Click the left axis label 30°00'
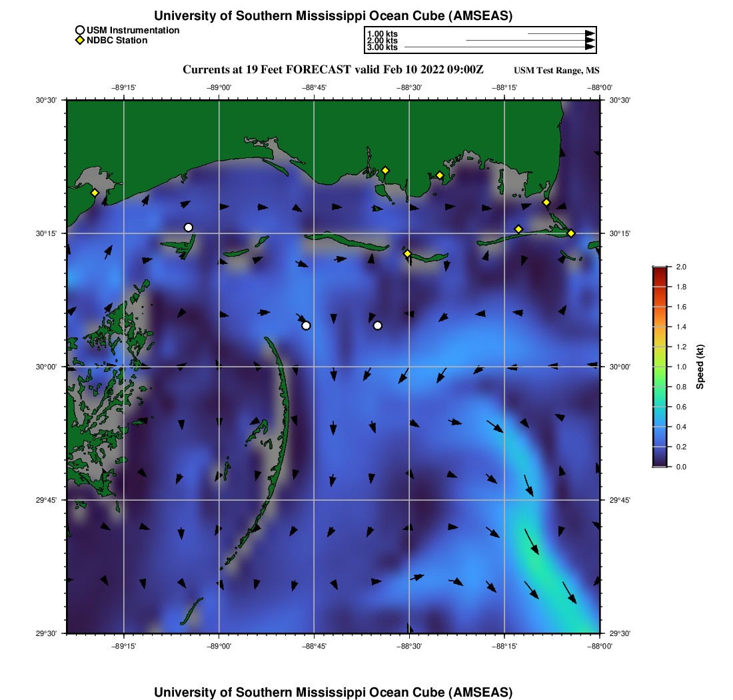The image size is (733, 700). click(46, 367)
